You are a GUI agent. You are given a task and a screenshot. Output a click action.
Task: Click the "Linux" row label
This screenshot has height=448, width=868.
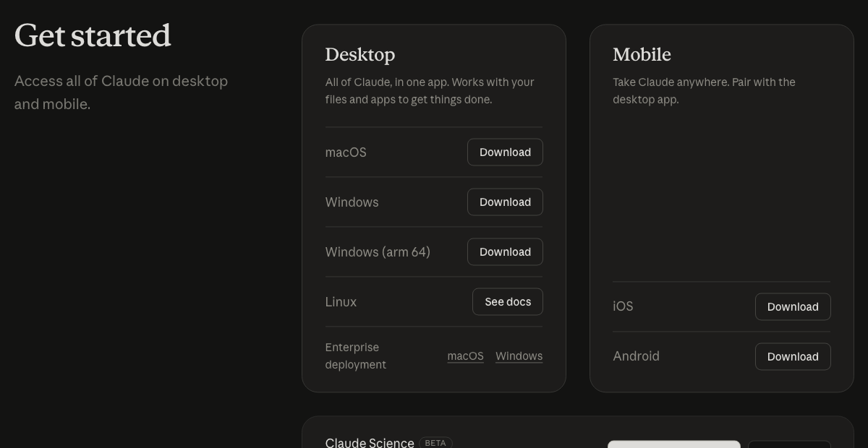click(341, 301)
